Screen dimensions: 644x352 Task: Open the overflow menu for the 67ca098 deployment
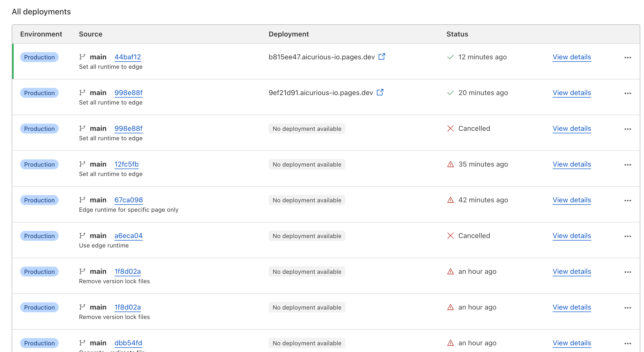[x=628, y=200]
